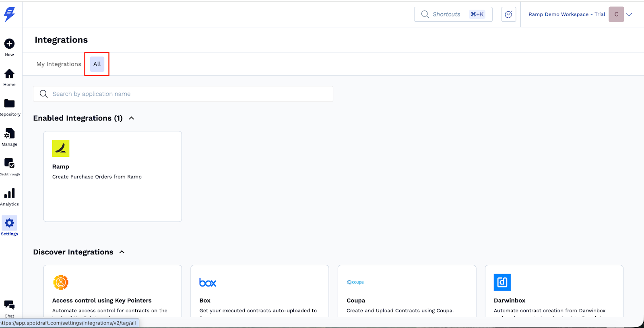The height and width of the screenshot is (328, 644).
Task: Open Clickthrough in the sidebar
Action: [9, 164]
